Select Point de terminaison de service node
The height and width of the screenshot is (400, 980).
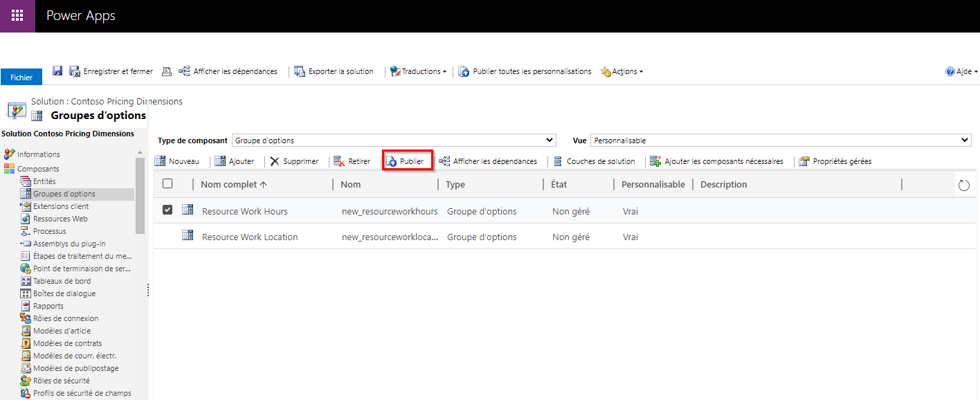[x=82, y=269]
